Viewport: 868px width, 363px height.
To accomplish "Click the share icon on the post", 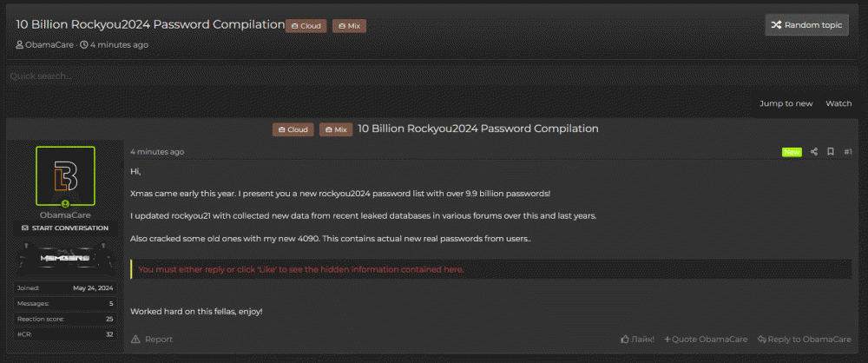I will (814, 152).
